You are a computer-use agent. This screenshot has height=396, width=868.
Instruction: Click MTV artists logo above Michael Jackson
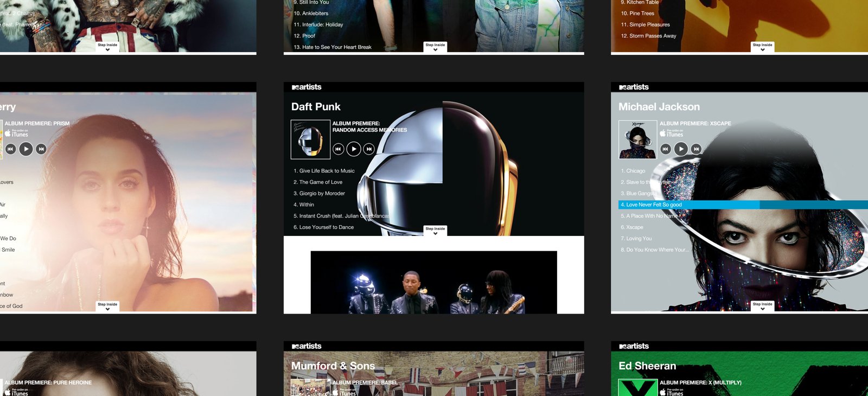[634, 87]
